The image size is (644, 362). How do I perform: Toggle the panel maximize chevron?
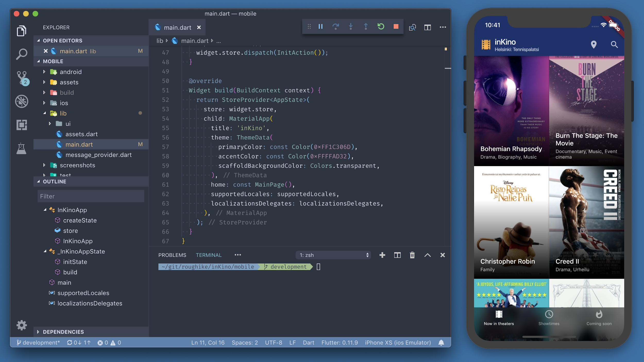(427, 255)
